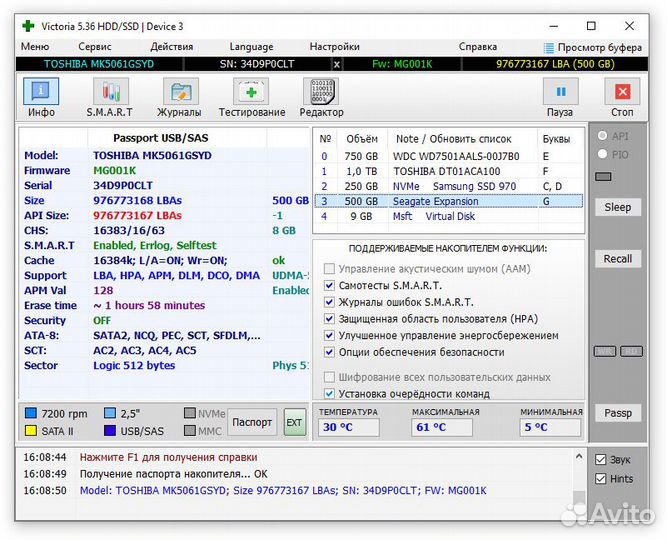667x540 pixels.
Task: Open the Настройки menu
Action: (x=334, y=46)
